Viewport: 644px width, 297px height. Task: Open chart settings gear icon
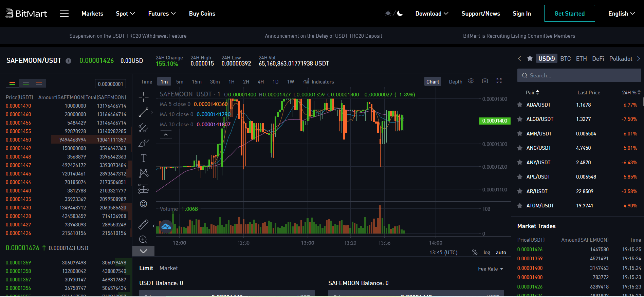coord(471,81)
